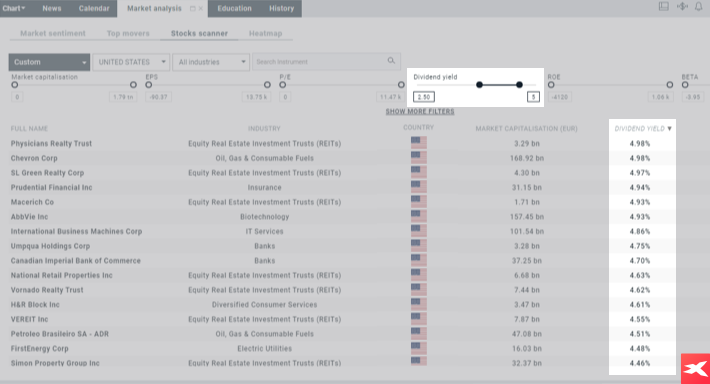Click the 168.92 bn market cap value
Screen dimensions: 710x384
pyautogui.click(x=527, y=158)
